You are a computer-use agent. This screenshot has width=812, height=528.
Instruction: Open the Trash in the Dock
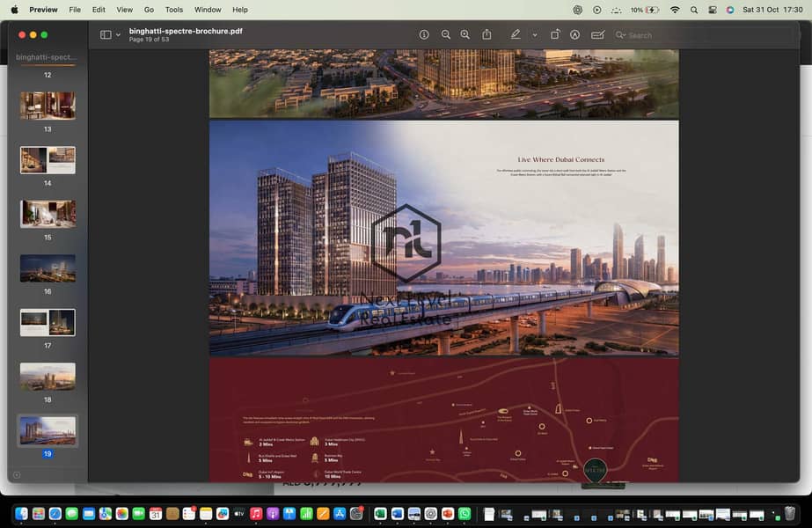[790, 514]
